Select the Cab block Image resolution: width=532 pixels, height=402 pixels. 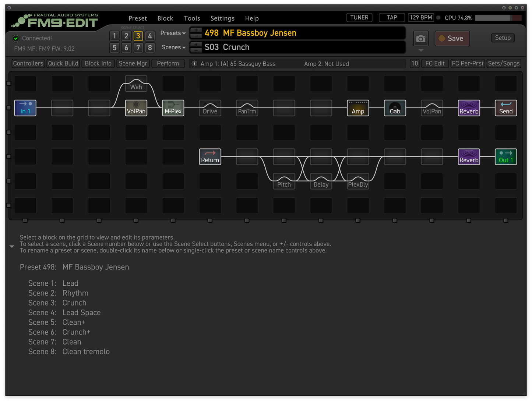click(x=395, y=108)
